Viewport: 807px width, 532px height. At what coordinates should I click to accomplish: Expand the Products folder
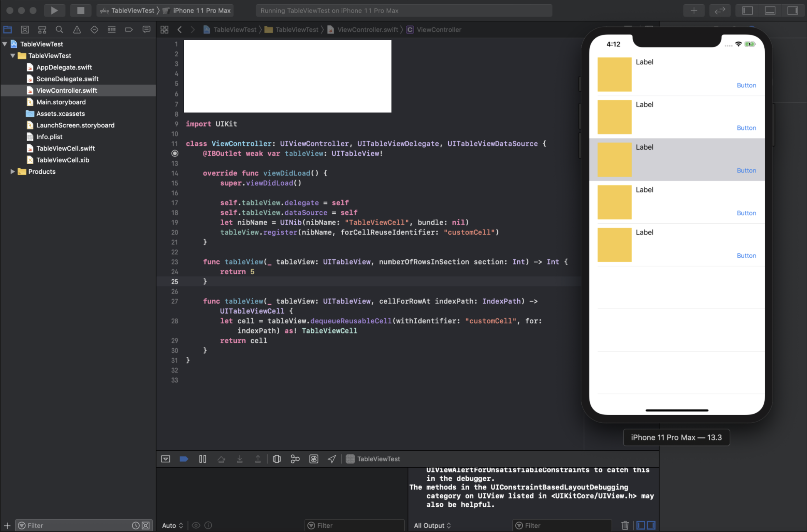tap(13, 172)
